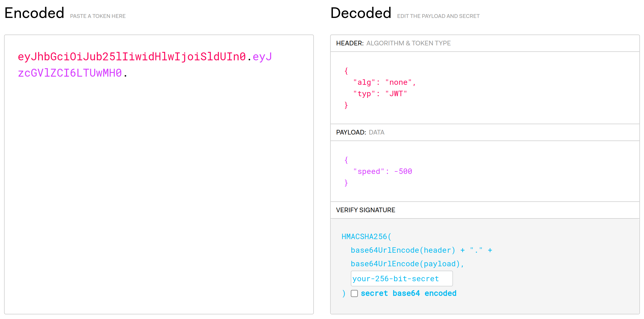Click the "typ": "JWT" line in header

(x=380, y=94)
